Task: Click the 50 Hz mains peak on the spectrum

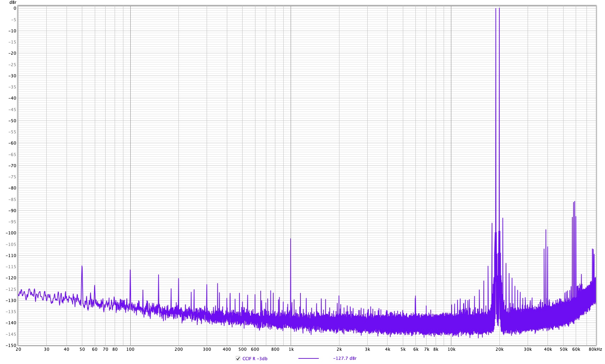Action: point(82,267)
